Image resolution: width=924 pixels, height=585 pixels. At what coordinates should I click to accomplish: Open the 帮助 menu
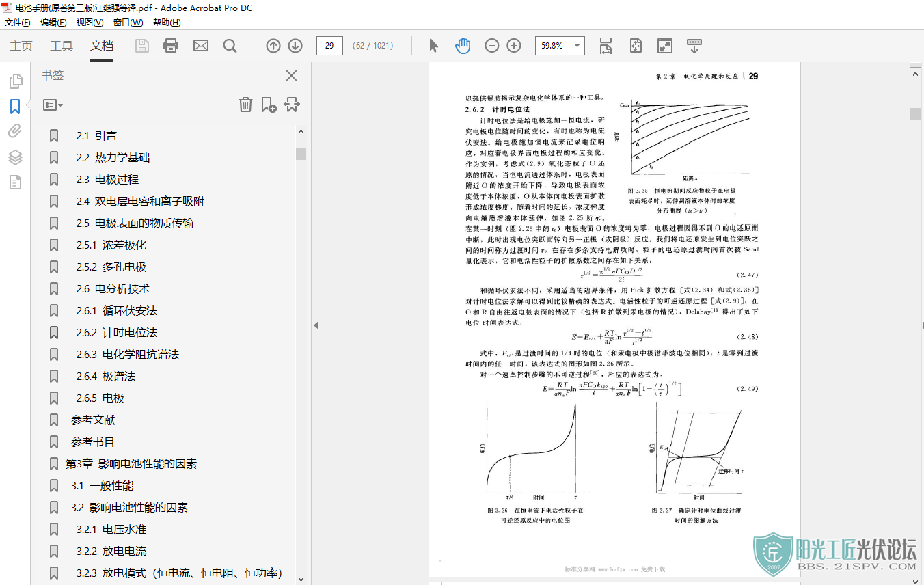[x=167, y=23]
